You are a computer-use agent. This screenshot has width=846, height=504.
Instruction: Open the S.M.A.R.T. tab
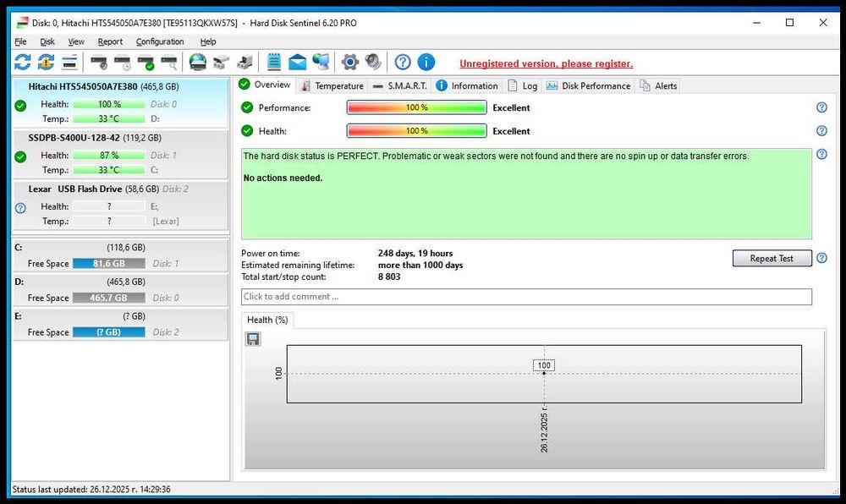pos(400,85)
